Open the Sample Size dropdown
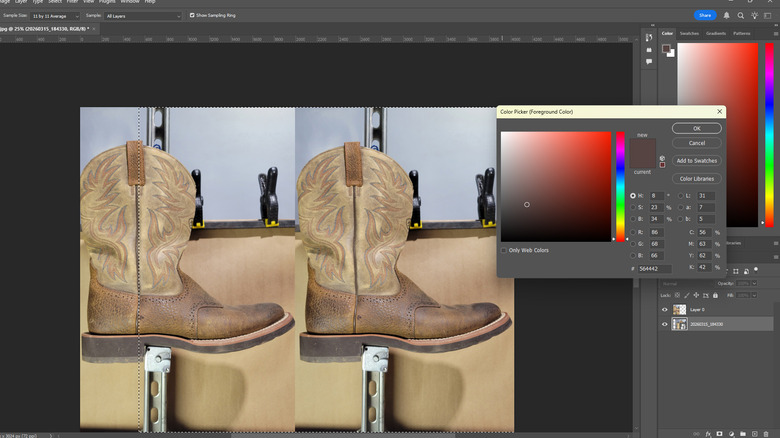This screenshot has height=438, width=780. [x=55, y=16]
